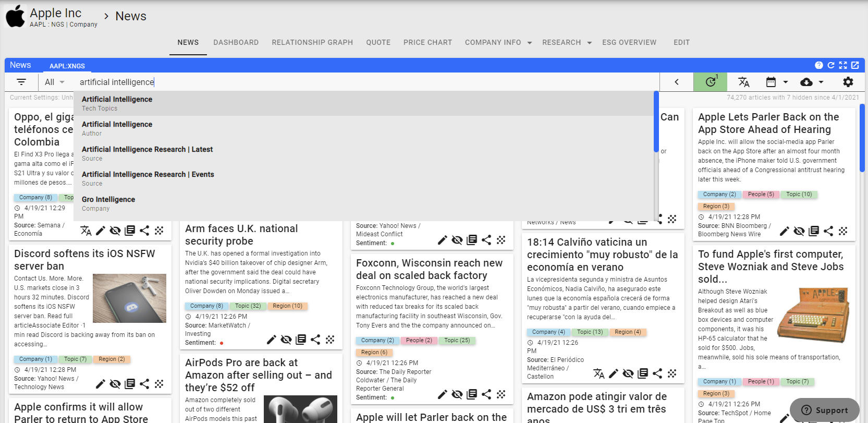Add the Mideast Conflict article to library
Image resolution: width=868 pixels, height=423 pixels.
coord(472,240)
